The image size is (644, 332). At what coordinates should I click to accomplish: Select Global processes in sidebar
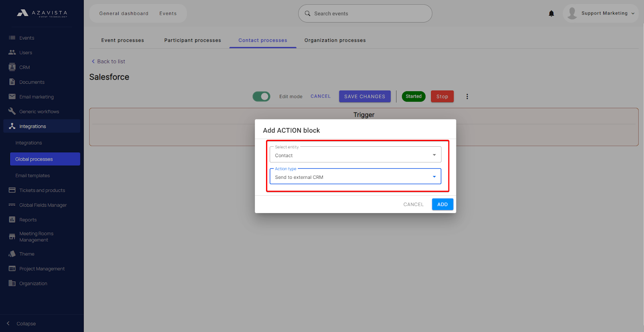pyautogui.click(x=45, y=159)
